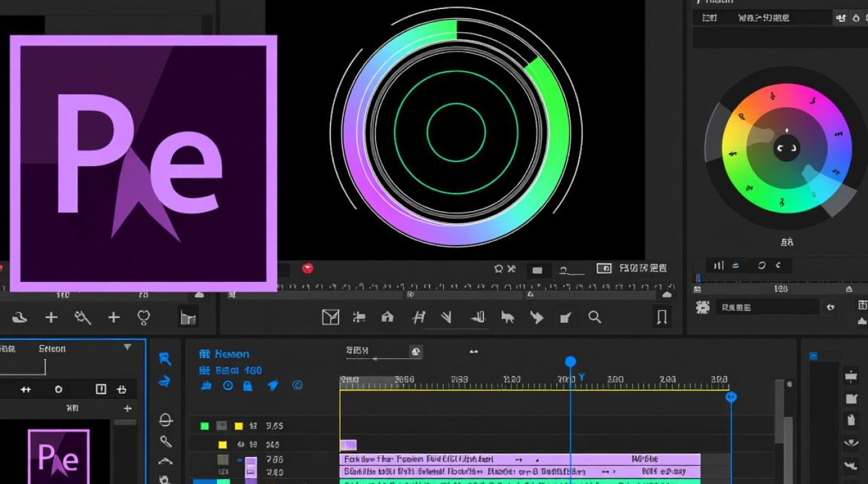Viewport: 868px width, 484px height.
Task: Click the blue paper-plane icon in the timeline header
Action: tap(273, 385)
